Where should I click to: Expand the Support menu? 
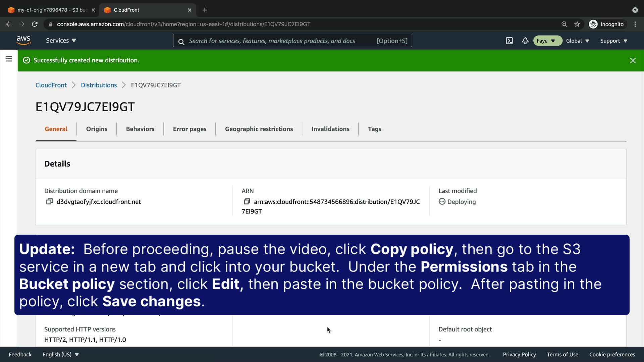(613, 41)
